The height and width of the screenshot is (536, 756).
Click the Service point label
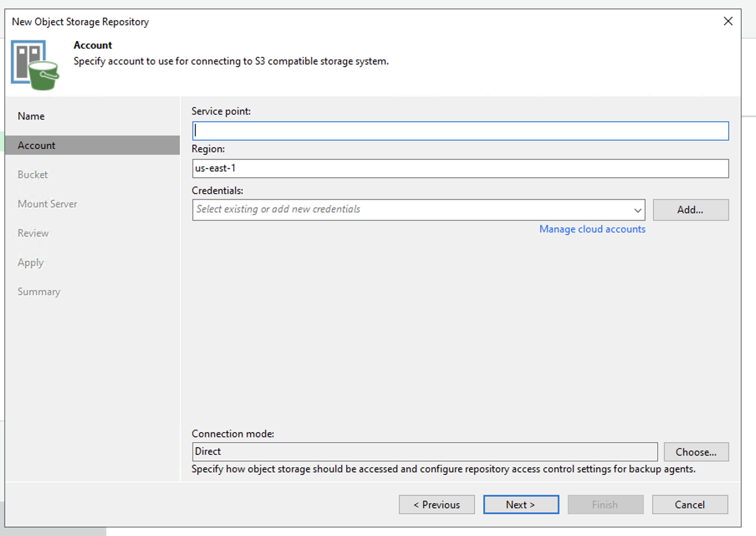(221, 111)
